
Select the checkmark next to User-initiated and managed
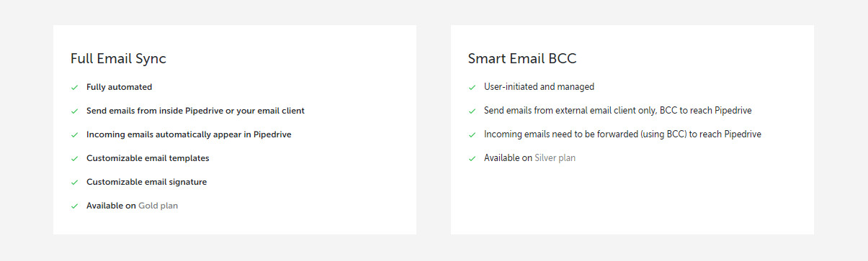point(472,87)
